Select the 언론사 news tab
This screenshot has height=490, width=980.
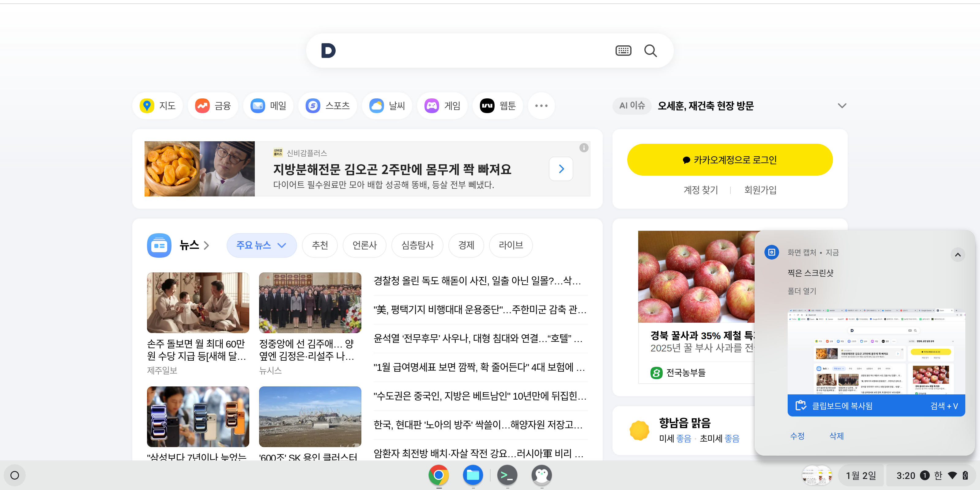[x=364, y=245]
